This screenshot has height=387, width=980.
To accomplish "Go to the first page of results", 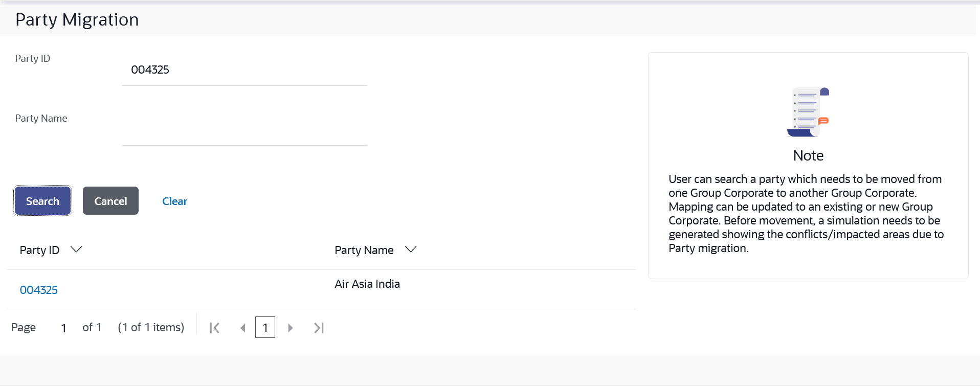I will [x=215, y=328].
